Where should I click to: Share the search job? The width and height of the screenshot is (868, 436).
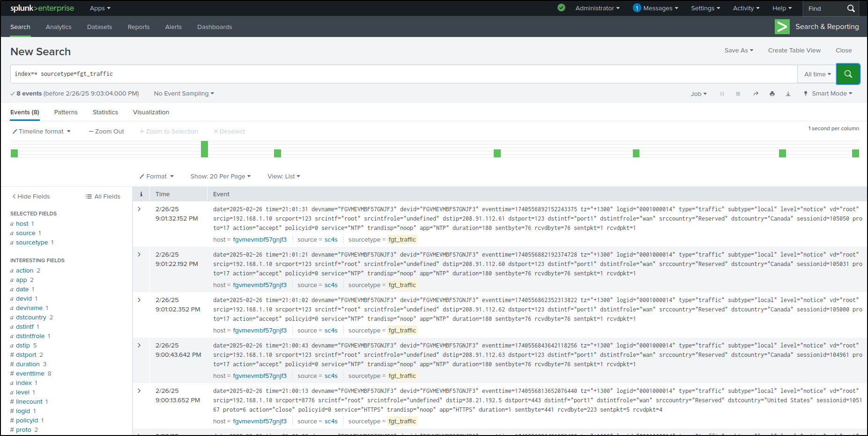(x=756, y=93)
